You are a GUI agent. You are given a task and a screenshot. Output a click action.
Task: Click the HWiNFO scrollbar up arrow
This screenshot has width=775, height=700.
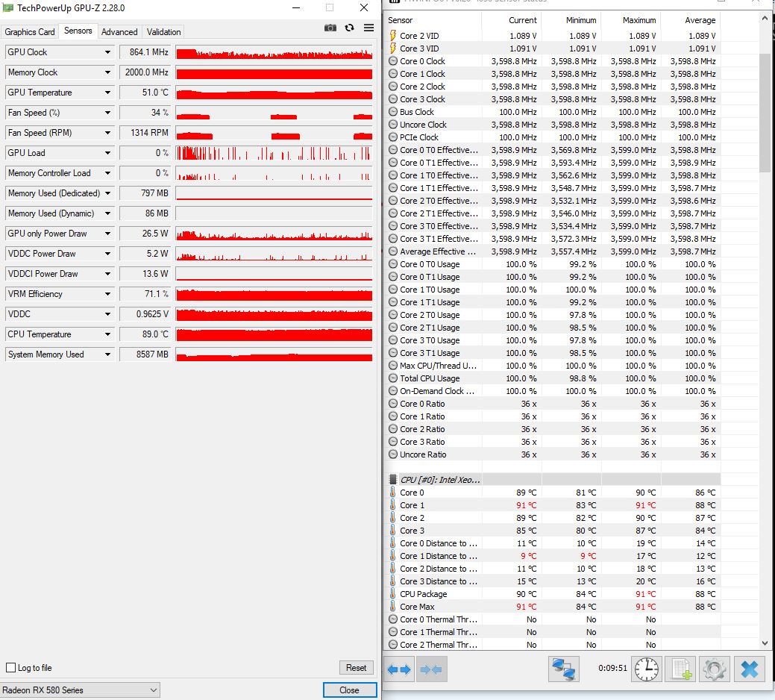765,19
